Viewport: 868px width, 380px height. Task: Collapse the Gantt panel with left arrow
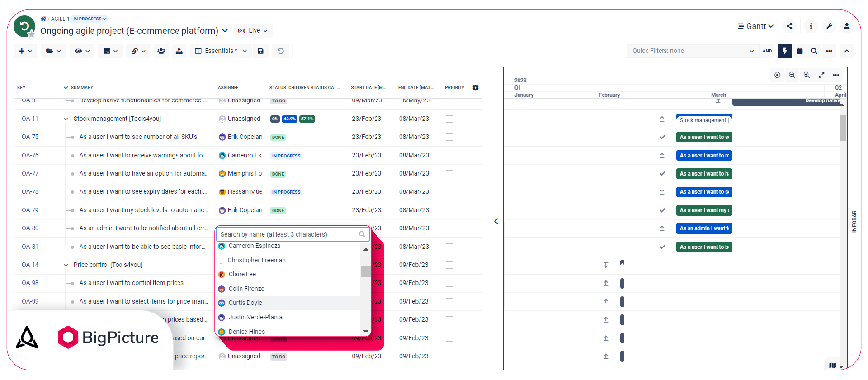(x=496, y=221)
